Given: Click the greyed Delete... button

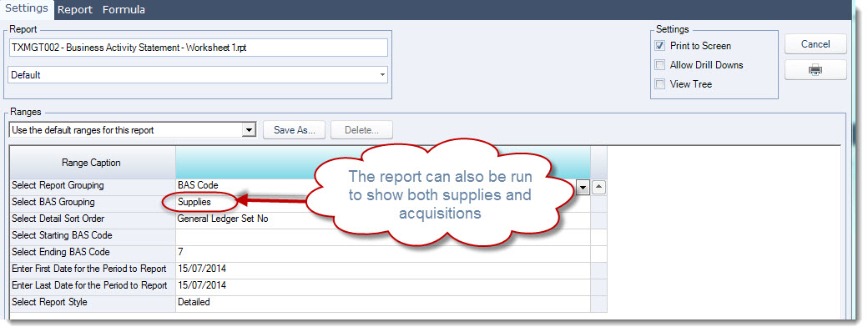Looking at the screenshot, I should tap(361, 131).
